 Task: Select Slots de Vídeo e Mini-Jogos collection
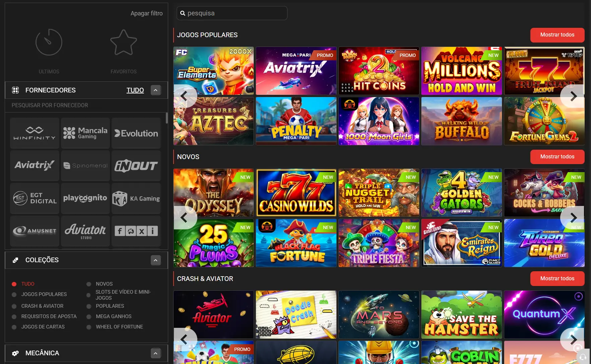[x=123, y=295]
